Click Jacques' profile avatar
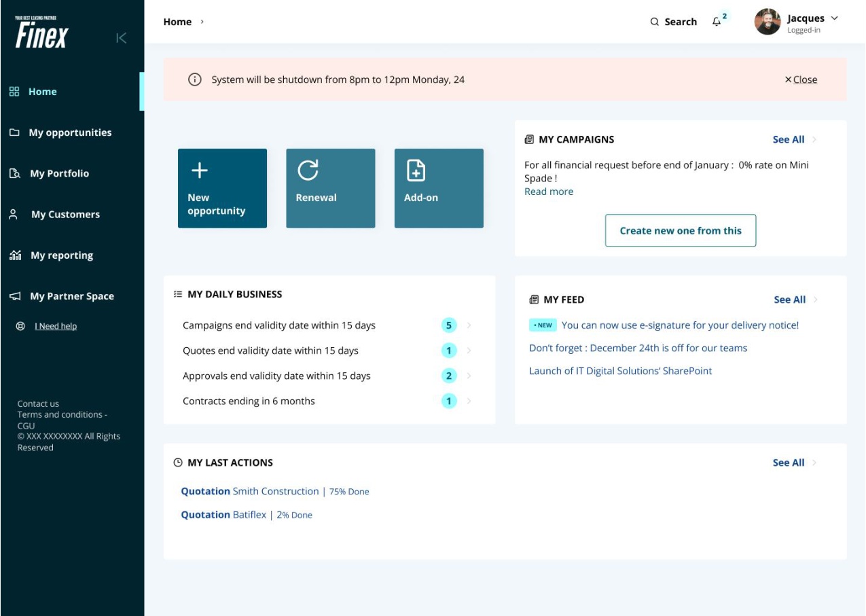 (768, 22)
